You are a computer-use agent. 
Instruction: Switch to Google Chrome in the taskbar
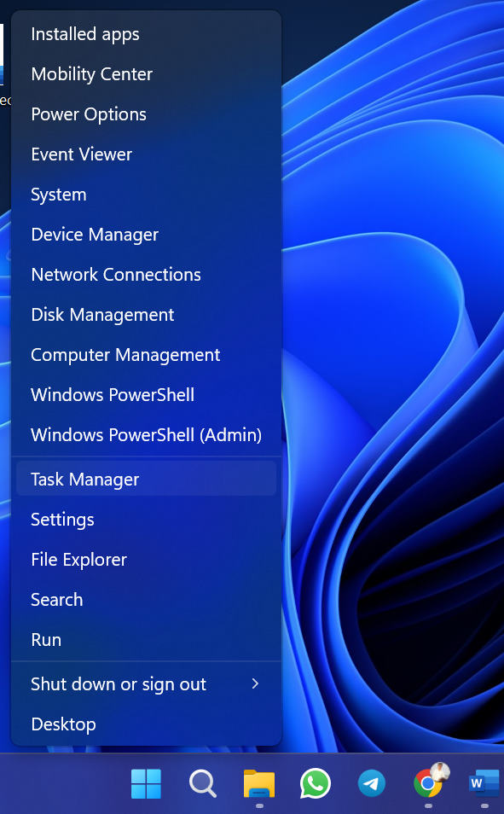pos(428,782)
